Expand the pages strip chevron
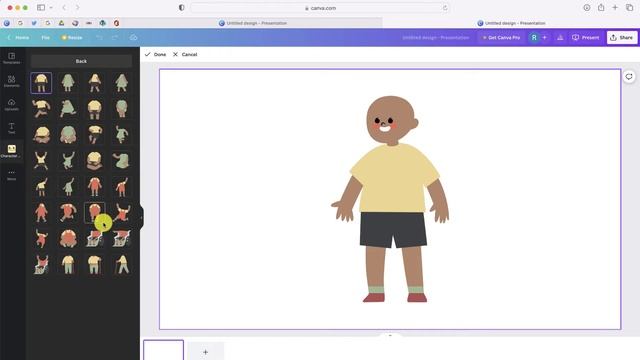The image size is (640, 360). point(390,335)
